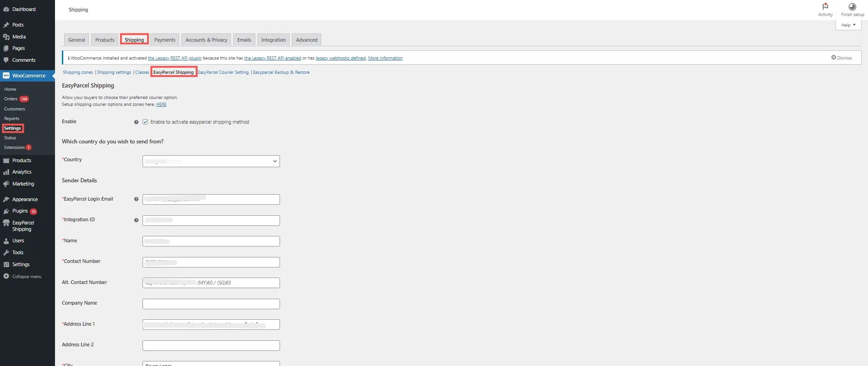Click help icon next to EasyParcel Login Email
The image size is (868, 366).
coord(136,199)
